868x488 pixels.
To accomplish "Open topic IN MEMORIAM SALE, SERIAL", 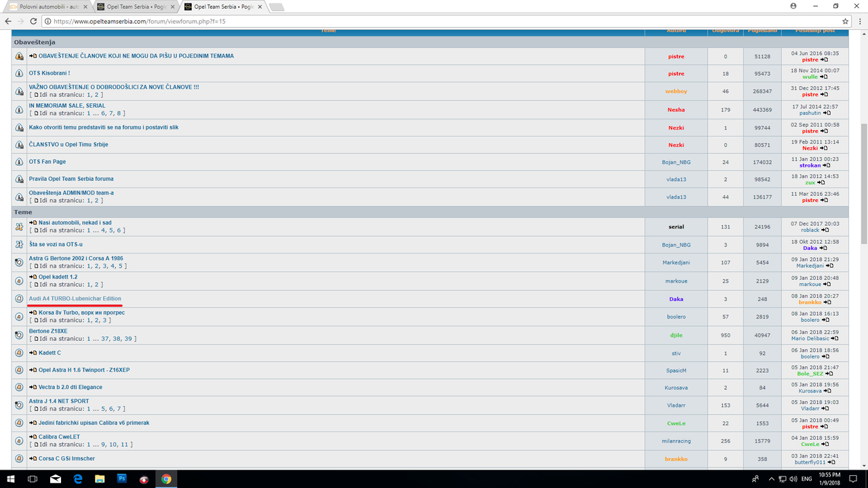I will 66,106.
